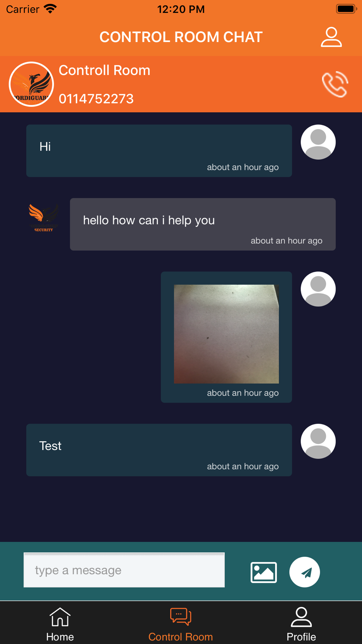
Task: Open the Controll Room logo avatar
Action: pyautogui.click(x=31, y=84)
